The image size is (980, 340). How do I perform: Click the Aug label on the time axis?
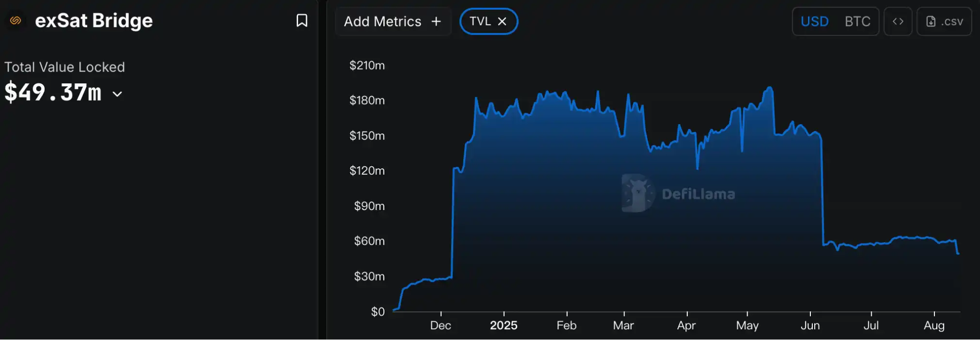point(934,325)
